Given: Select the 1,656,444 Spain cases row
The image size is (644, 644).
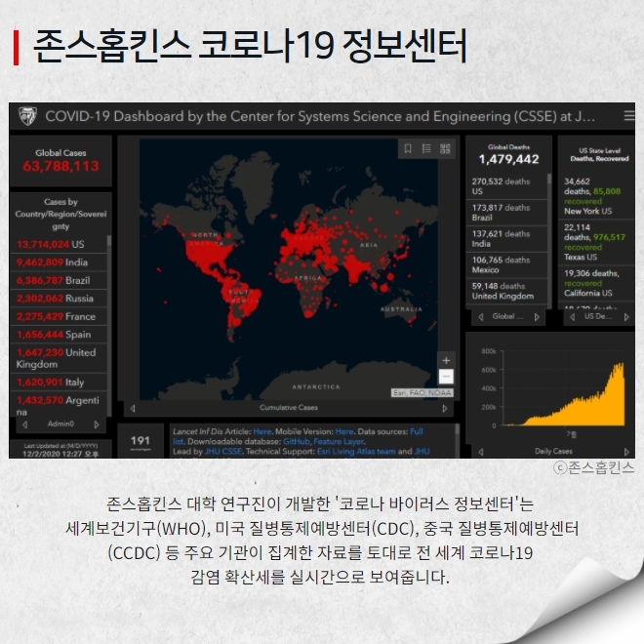Looking at the screenshot, I should click(x=59, y=335).
